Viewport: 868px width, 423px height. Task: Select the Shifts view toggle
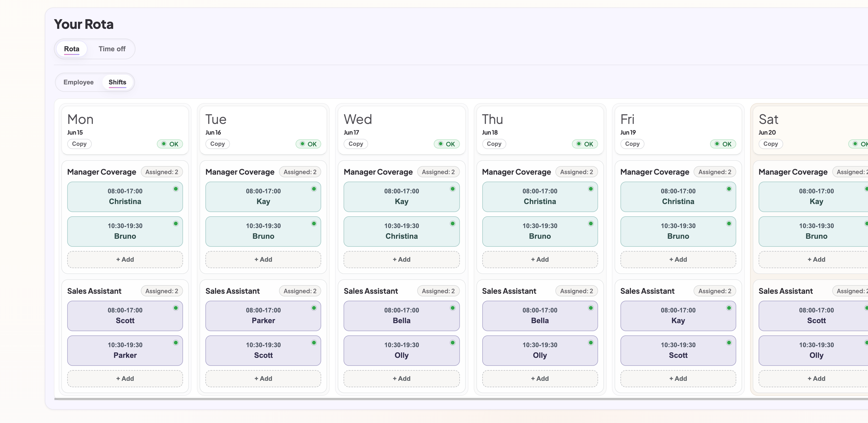pyautogui.click(x=117, y=82)
